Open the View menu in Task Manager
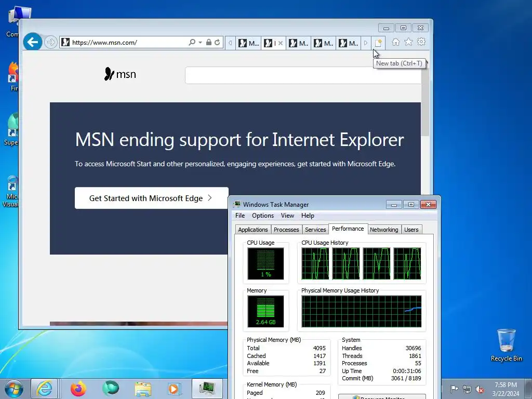532x399 pixels. point(287,216)
